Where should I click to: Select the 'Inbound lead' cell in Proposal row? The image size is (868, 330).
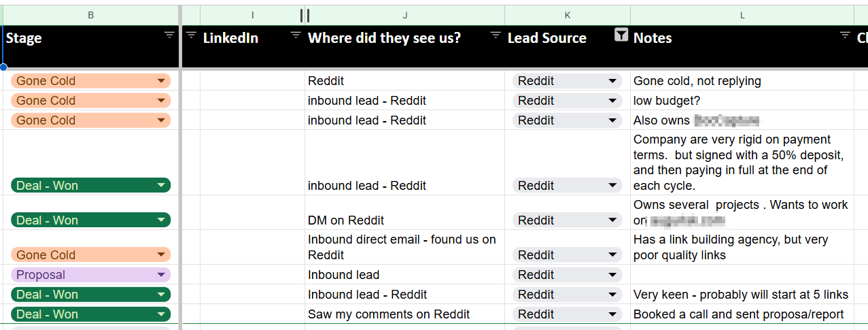405,275
